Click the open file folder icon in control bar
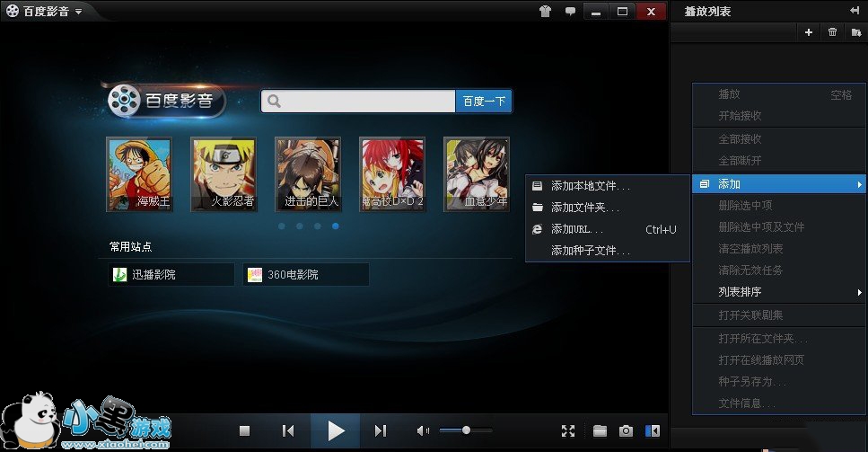The height and width of the screenshot is (452, 868). coord(601,431)
